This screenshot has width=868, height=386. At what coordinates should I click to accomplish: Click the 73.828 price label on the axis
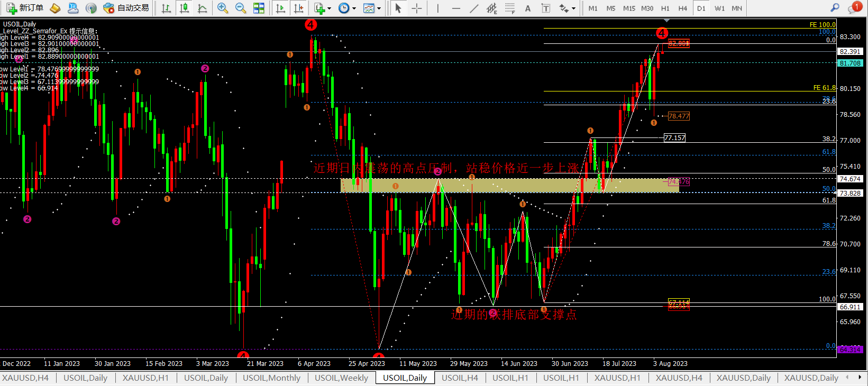[850, 193]
